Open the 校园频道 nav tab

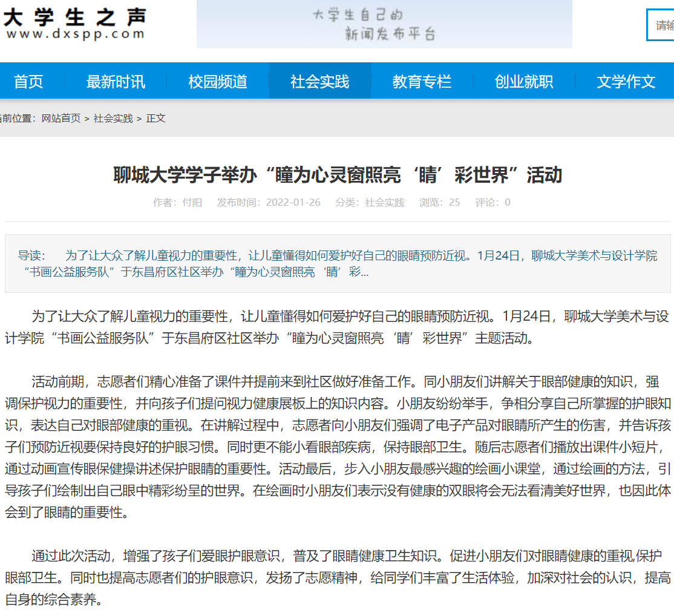click(218, 81)
